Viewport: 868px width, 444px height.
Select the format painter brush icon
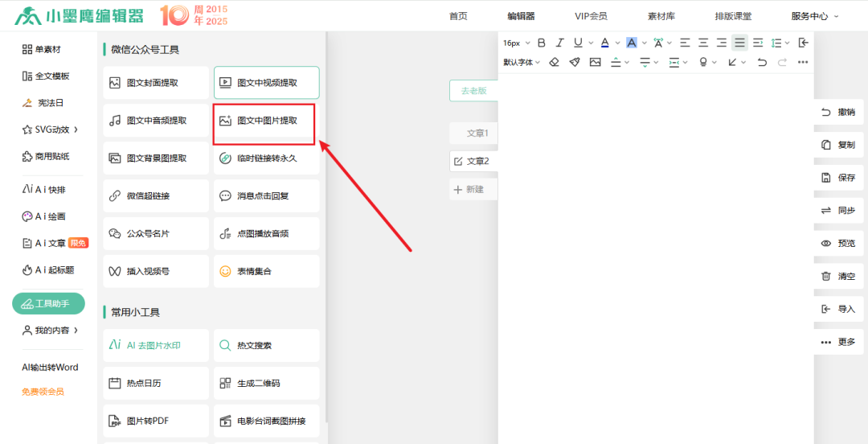[x=574, y=62]
